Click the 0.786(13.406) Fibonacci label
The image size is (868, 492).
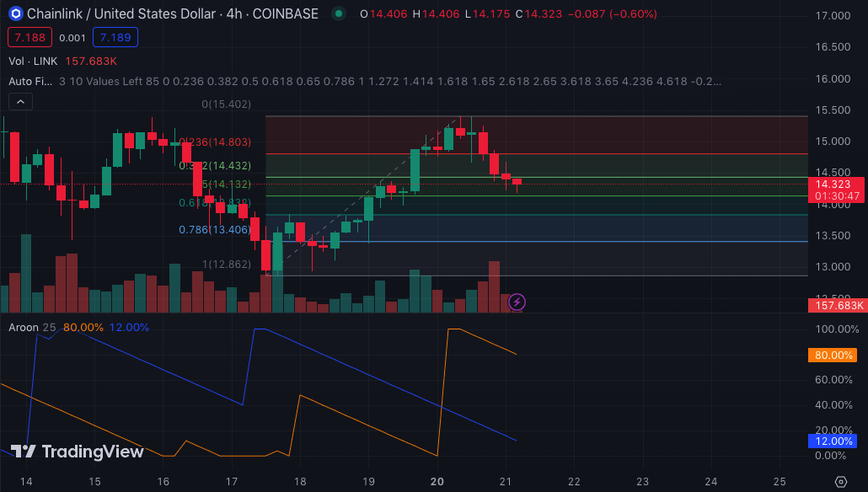[x=215, y=230]
